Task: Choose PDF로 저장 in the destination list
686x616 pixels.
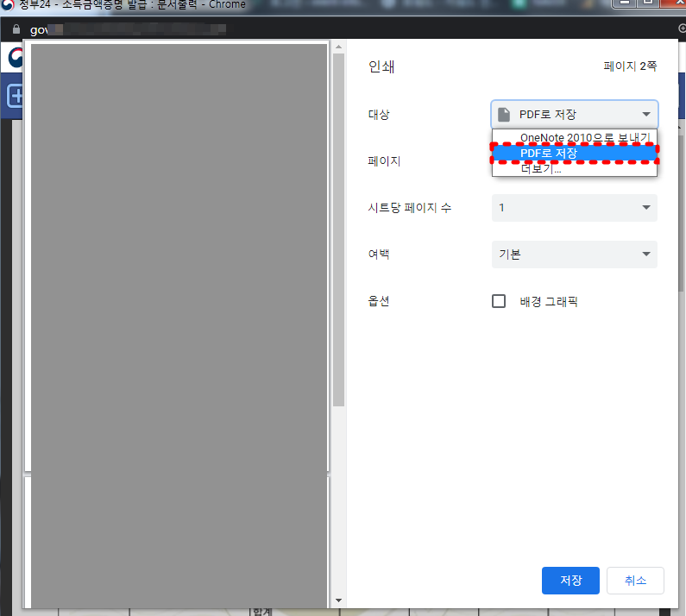Action: (575, 153)
